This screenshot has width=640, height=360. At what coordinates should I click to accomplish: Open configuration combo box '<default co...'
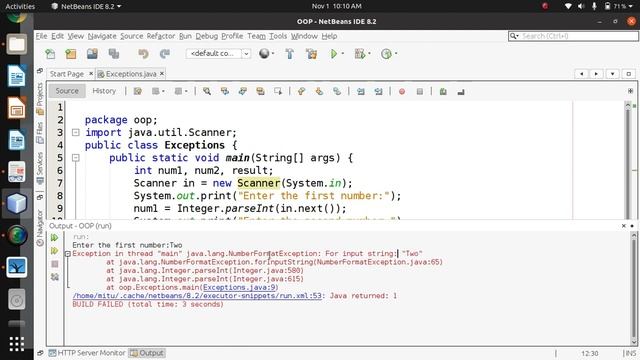tap(218, 53)
